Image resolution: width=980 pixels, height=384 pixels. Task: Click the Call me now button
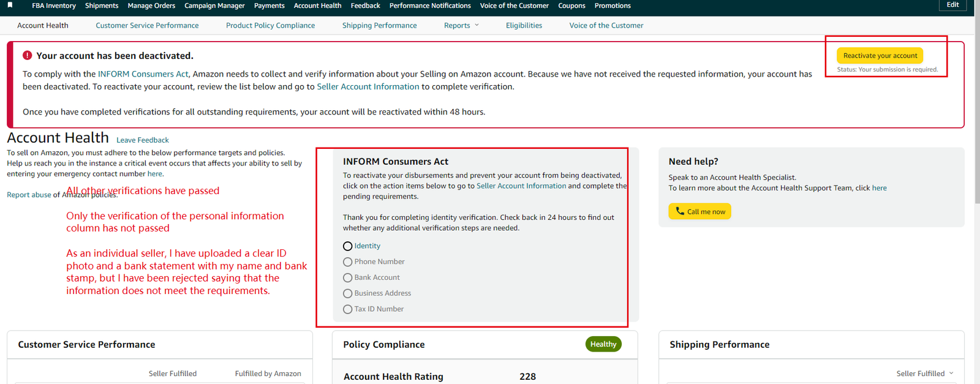pos(699,211)
